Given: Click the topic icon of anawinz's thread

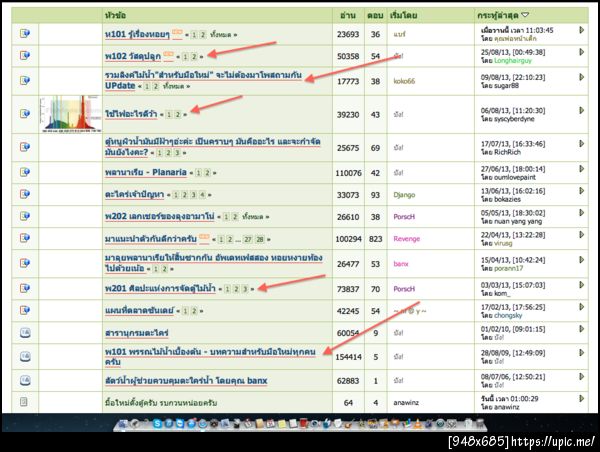Looking at the screenshot, I should click(x=24, y=402).
